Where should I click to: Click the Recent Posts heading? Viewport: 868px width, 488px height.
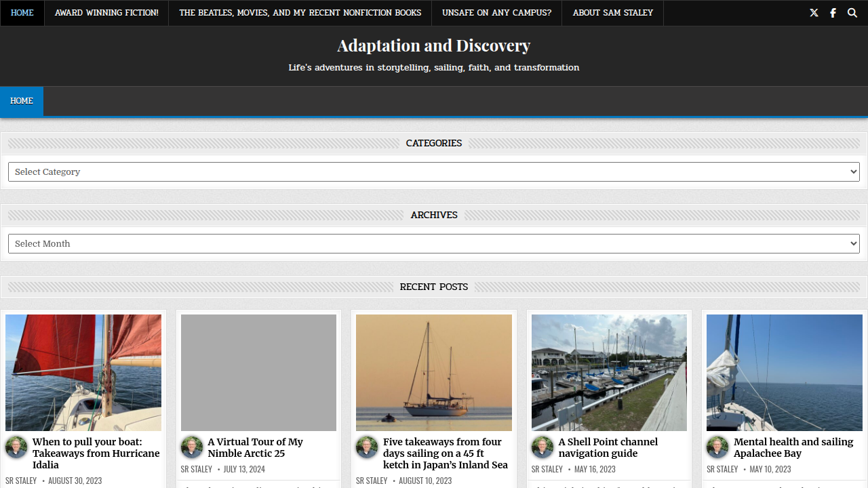tap(434, 287)
